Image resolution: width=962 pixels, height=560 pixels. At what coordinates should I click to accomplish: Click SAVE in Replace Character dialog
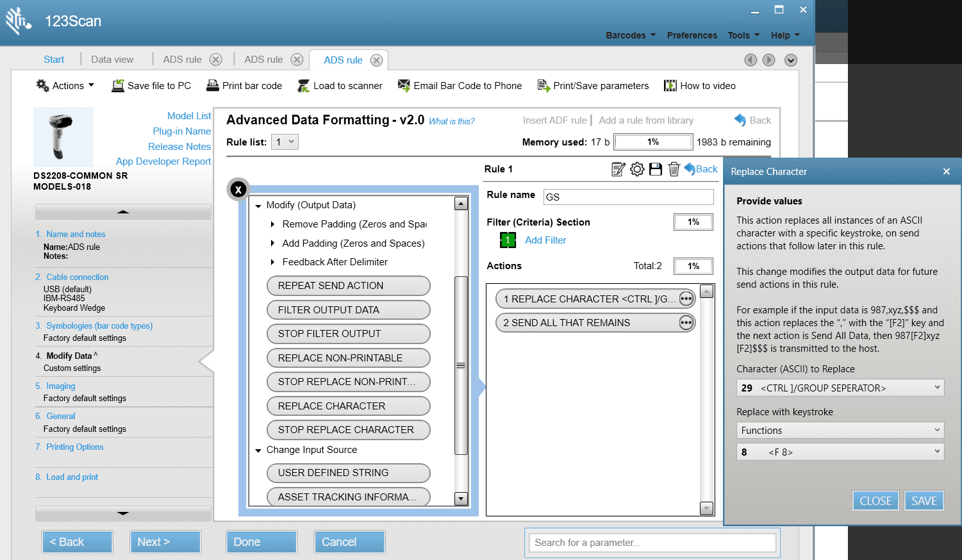tap(924, 501)
